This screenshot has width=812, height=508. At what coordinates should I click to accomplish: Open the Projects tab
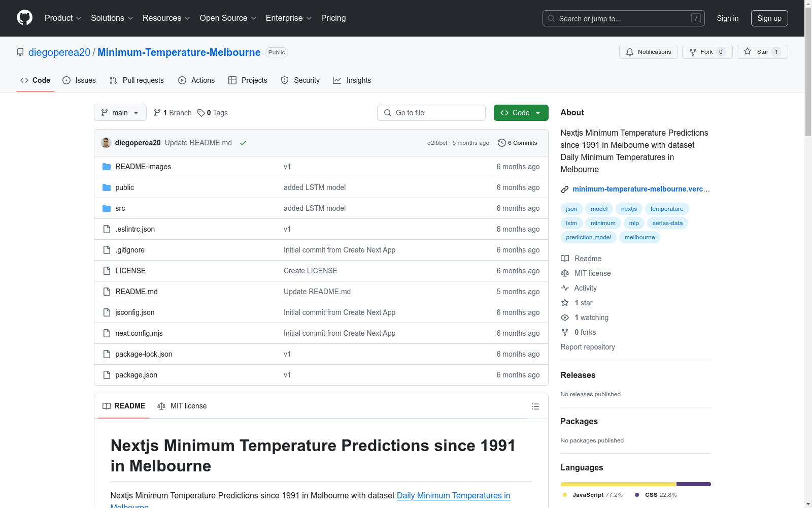coord(248,80)
